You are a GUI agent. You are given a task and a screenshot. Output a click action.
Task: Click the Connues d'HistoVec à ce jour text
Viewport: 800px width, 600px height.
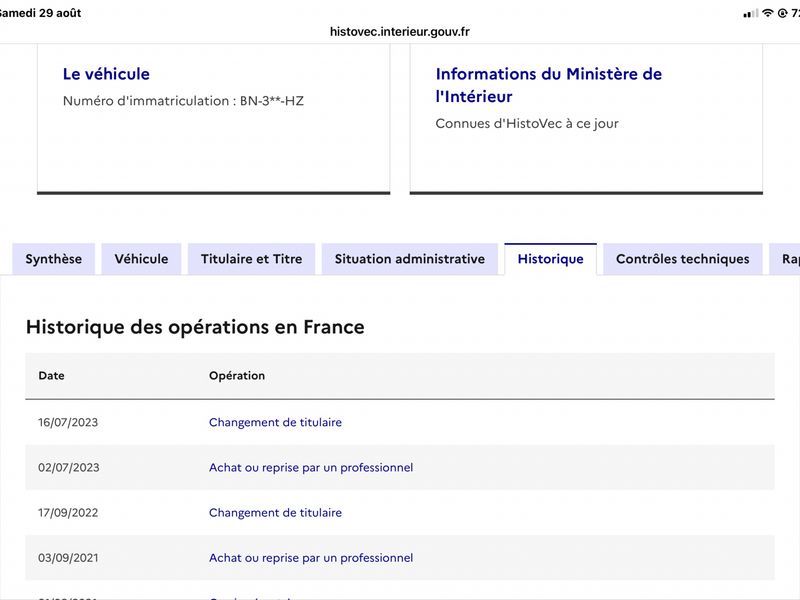(x=527, y=123)
